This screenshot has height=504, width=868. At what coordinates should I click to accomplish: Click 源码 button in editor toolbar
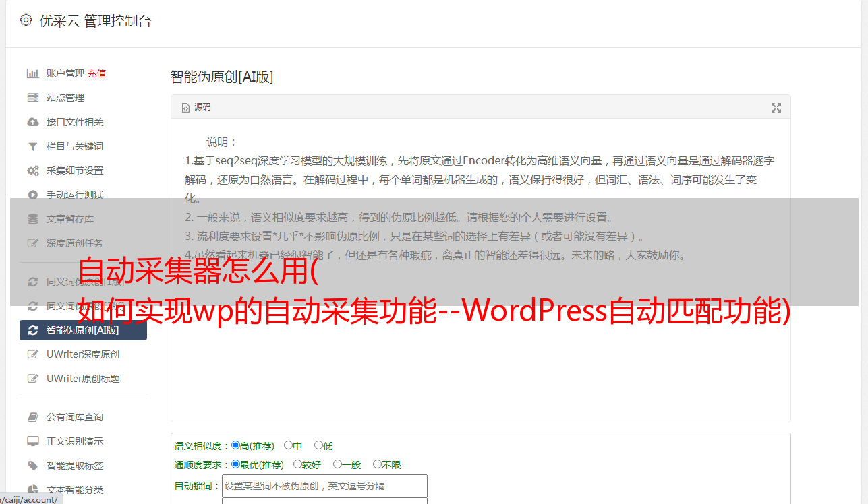[x=196, y=107]
